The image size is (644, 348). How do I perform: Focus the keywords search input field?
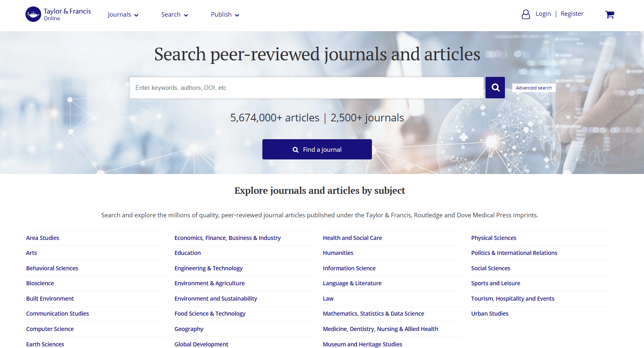306,88
